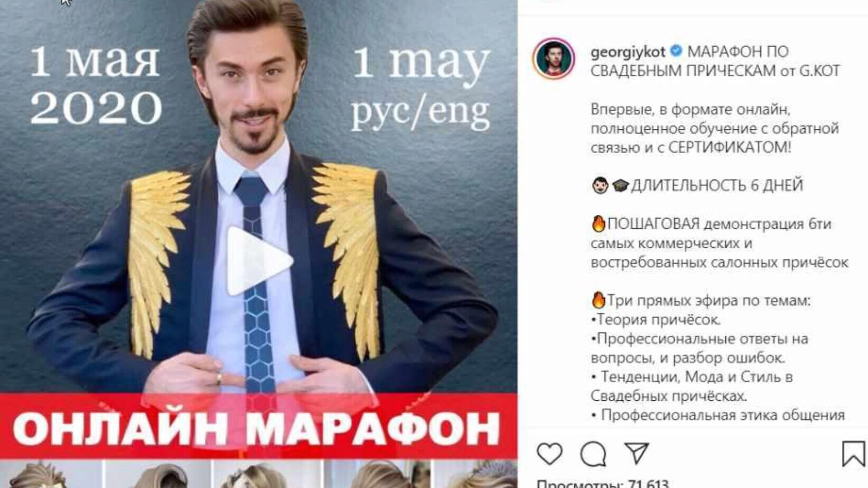Click the '1 may рус/eng' text on video

click(x=421, y=87)
